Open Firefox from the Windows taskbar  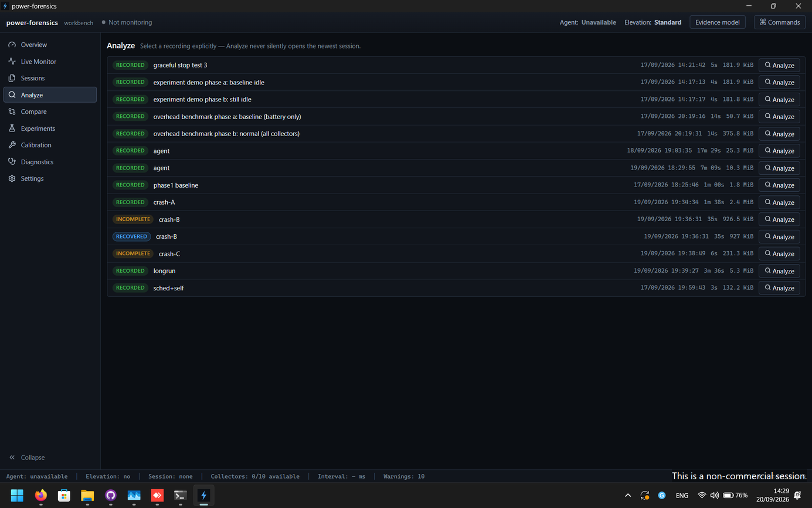click(40, 495)
